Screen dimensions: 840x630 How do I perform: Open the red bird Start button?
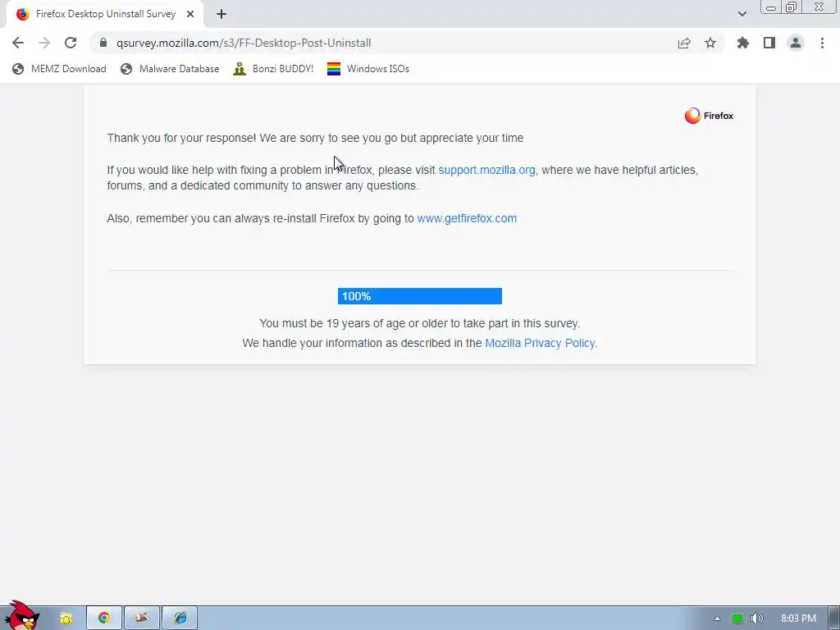21,616
